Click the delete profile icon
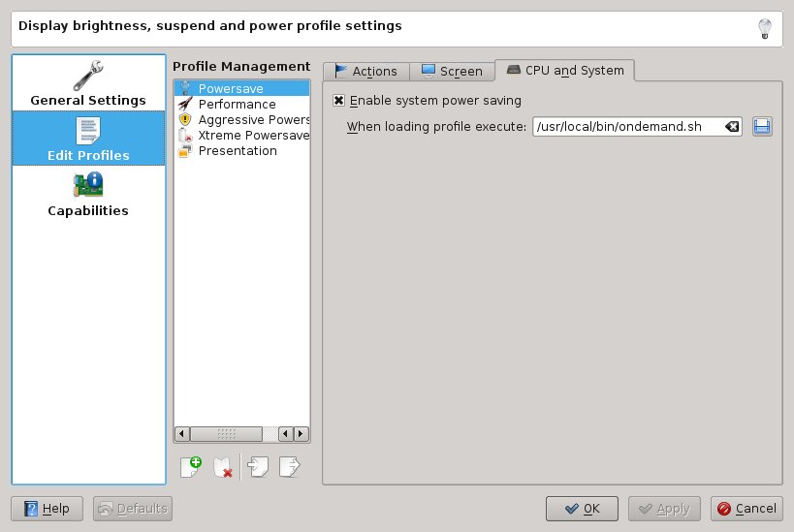Screen dimensions: 794x532 [x=223, y=466]
